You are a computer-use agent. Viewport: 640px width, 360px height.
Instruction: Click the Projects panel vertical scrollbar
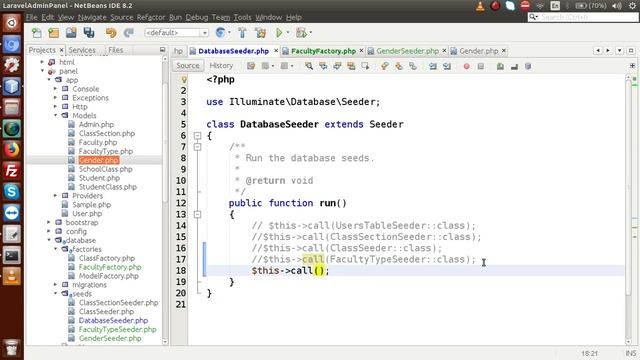point(165,143)
